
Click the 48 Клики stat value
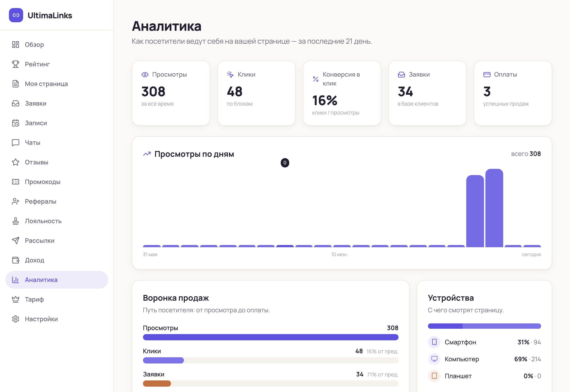point(235,92)
